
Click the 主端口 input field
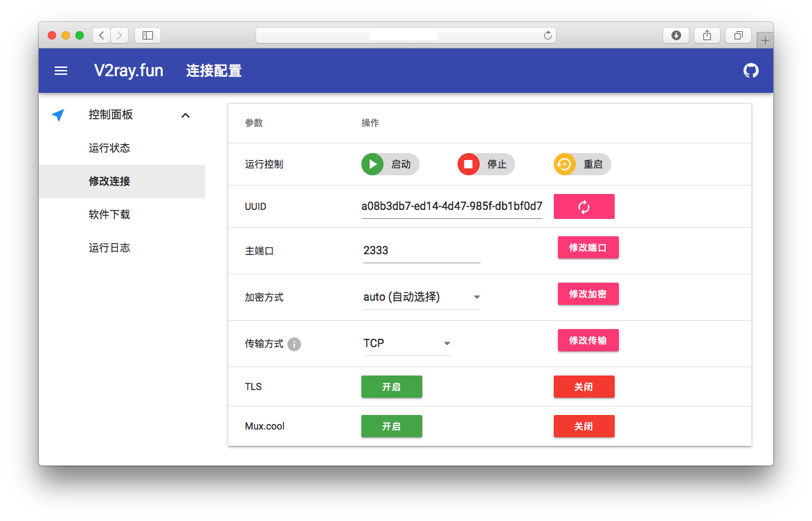422,251
